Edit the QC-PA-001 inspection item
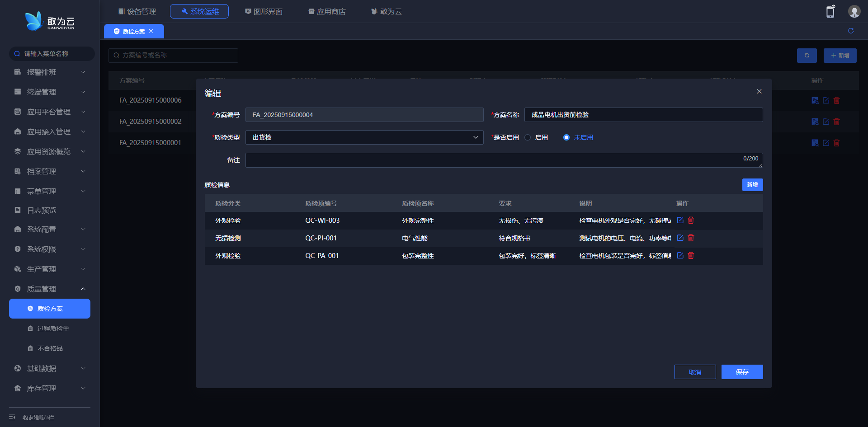868x427 pixels. pos(680,256)
